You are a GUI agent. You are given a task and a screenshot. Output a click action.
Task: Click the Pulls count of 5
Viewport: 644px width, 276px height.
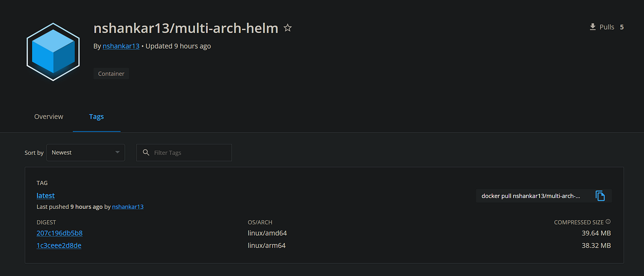point(622,27)
